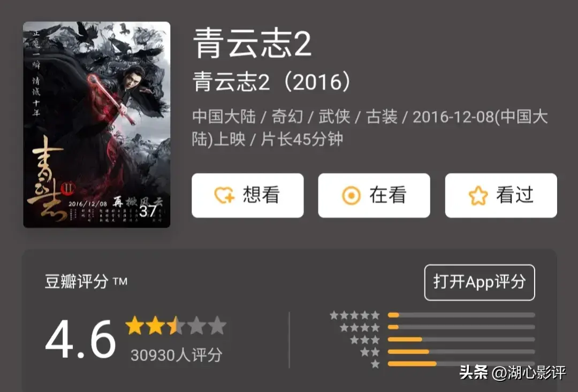Click the circular dot icon beside 在看

(351, 195)
